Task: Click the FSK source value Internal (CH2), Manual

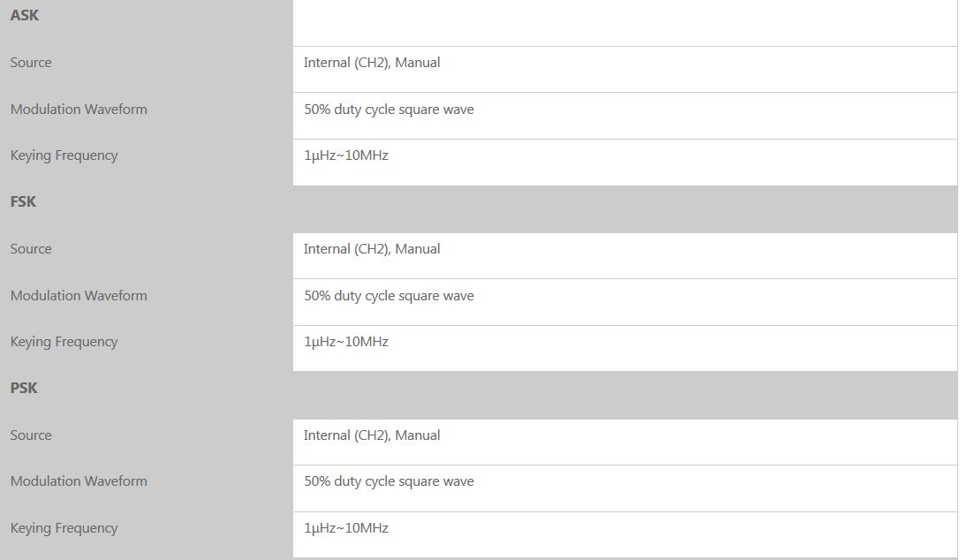Action: pos(372,249)
